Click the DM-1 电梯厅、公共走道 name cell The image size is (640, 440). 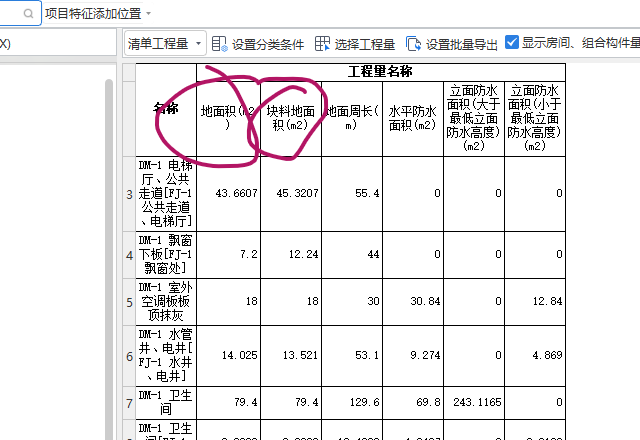166,194
